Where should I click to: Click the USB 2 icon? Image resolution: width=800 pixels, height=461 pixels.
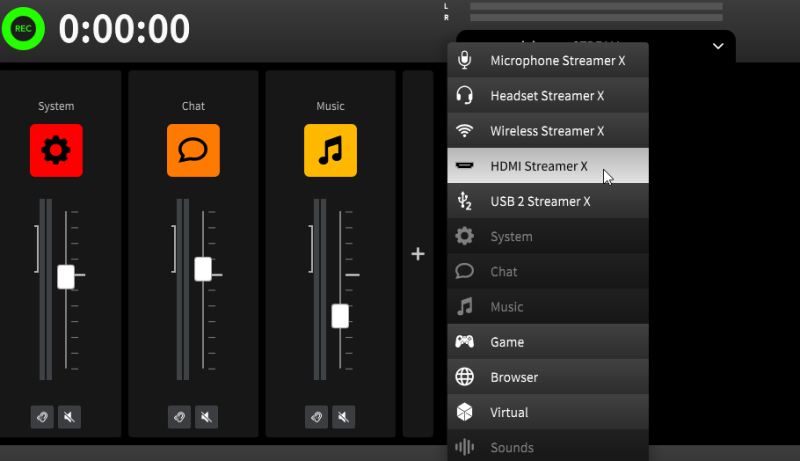click(464, 201)
